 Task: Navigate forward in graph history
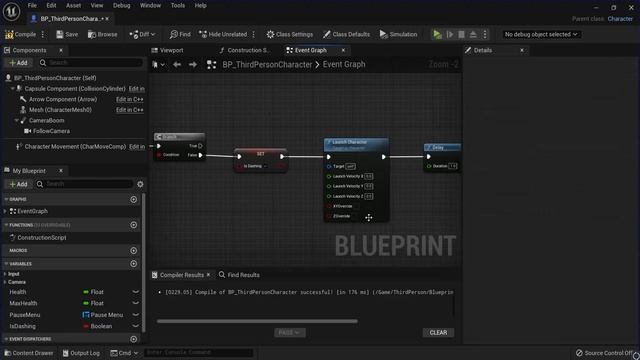(x=193, y=64)
